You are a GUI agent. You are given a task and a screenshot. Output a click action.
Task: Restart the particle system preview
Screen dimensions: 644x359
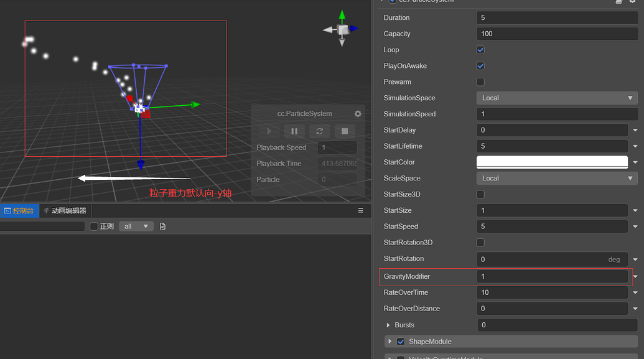point(320,131)
